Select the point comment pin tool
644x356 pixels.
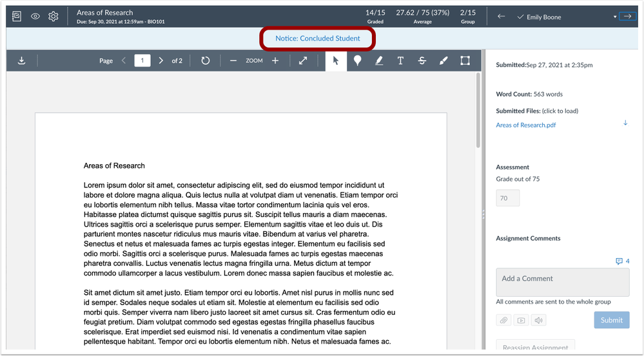[357, 61]
